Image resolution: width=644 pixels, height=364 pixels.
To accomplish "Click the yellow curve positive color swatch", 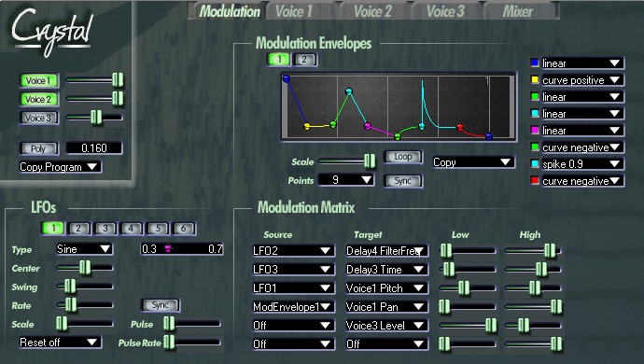I will (535, 79).
